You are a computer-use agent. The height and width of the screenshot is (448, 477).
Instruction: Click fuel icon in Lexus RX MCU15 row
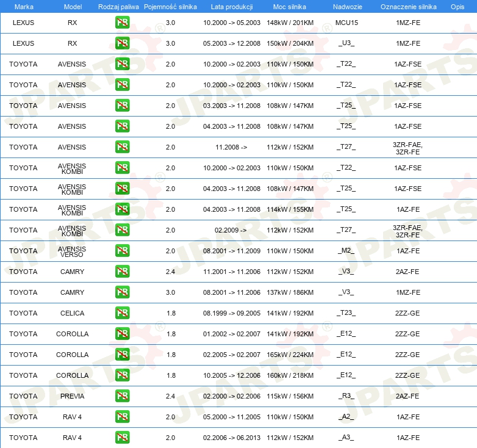pyautogui.click(x=122, y=23)
